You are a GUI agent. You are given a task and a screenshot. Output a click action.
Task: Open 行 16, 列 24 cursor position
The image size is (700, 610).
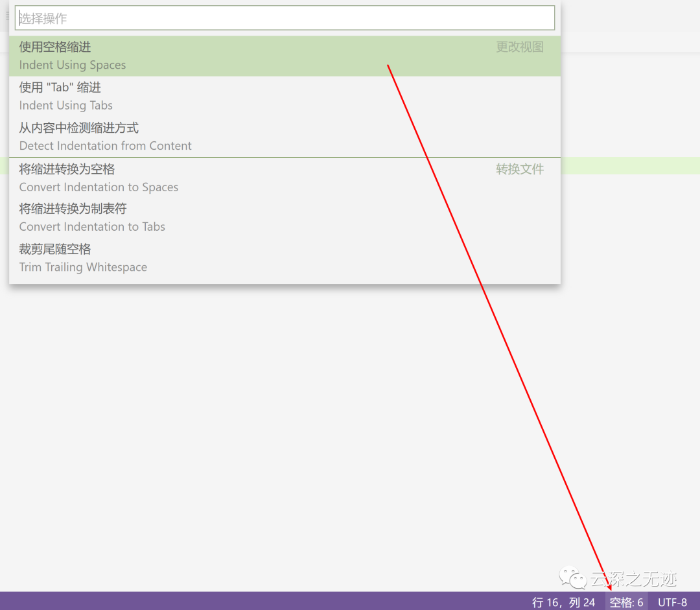tap(563, 602)
